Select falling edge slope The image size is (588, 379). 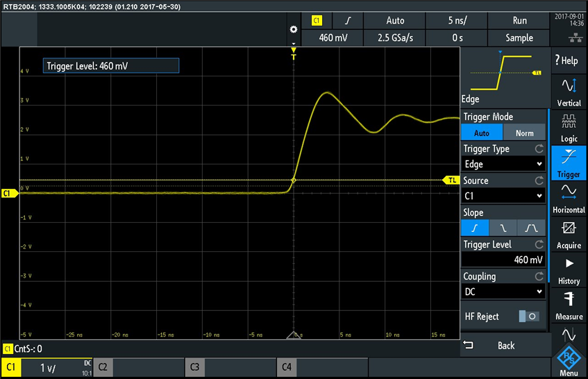coord(503,228)
